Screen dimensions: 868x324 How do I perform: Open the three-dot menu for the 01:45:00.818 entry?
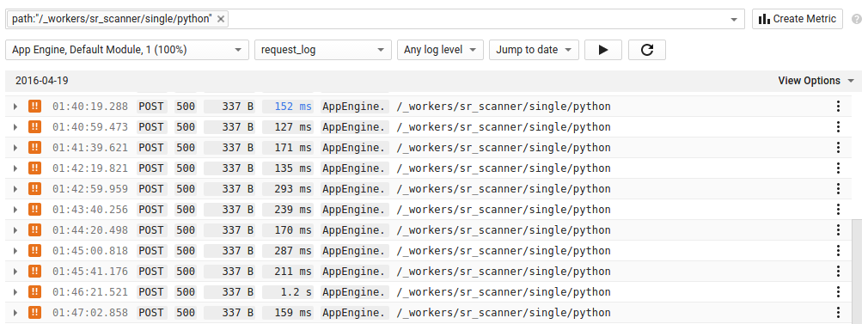point(839,251)
